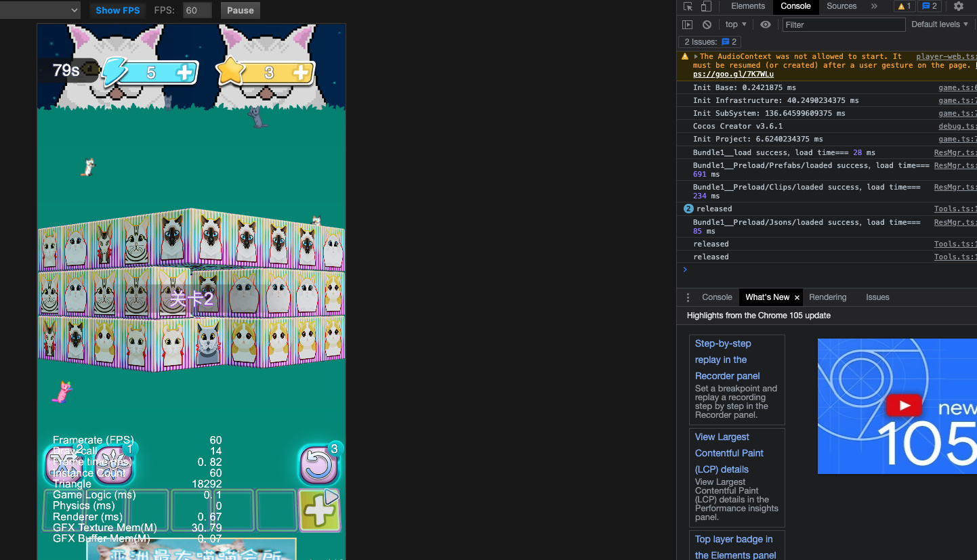Add energy with the blue plus icon
The image size is (977, 560).
point(184,72)
